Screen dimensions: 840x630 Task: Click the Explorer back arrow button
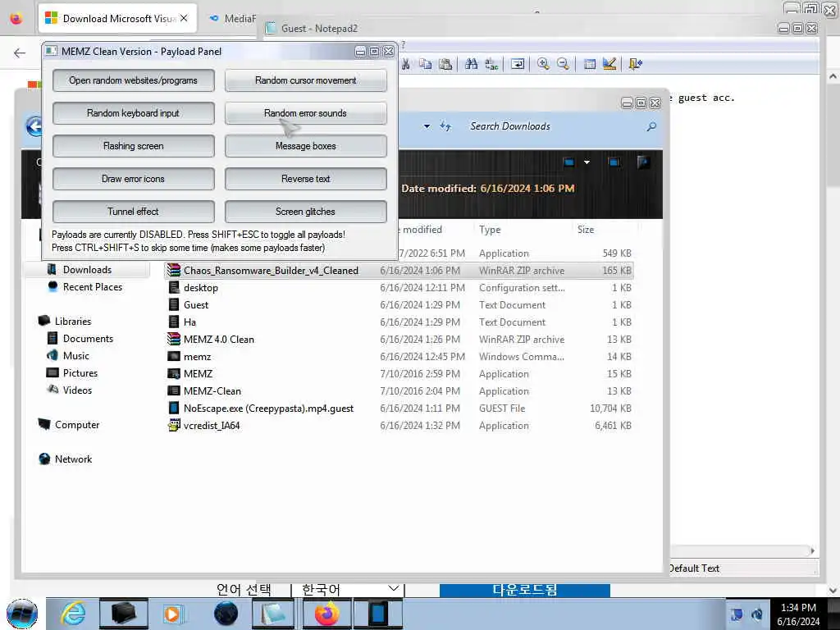click(x=34, y=126)
